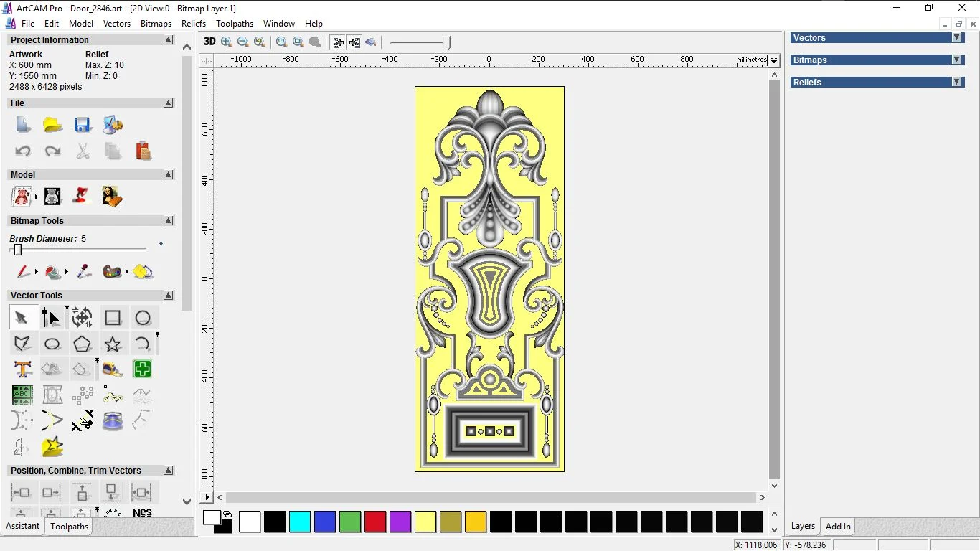Pick the cyan colour swatch

tap(300, 522)
